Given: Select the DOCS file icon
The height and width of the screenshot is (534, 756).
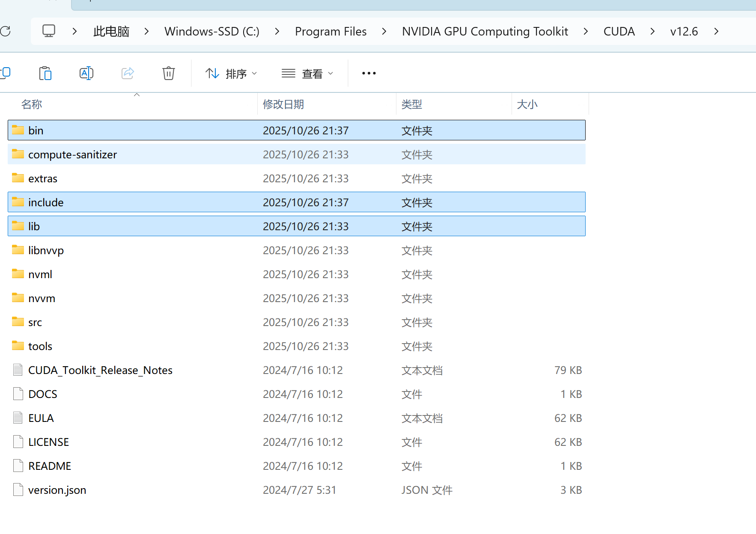Looking at the screenshot, I should tap(18, 394).
